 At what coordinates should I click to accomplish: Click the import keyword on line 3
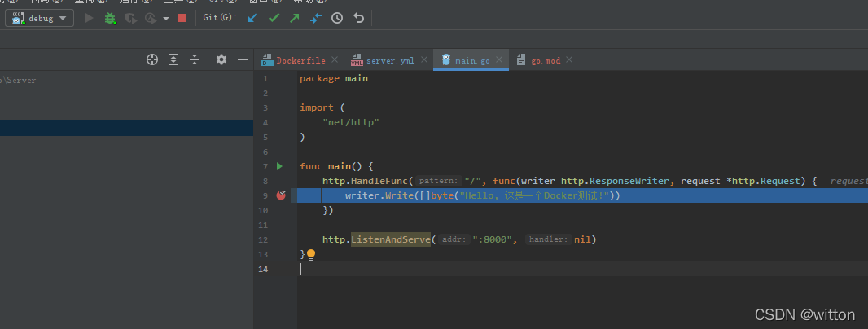point(317,107)
